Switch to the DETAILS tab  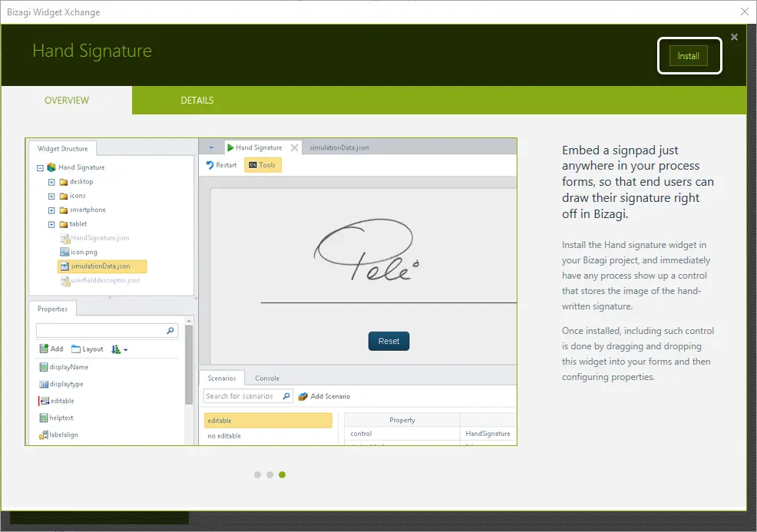(x=197, y=101)
